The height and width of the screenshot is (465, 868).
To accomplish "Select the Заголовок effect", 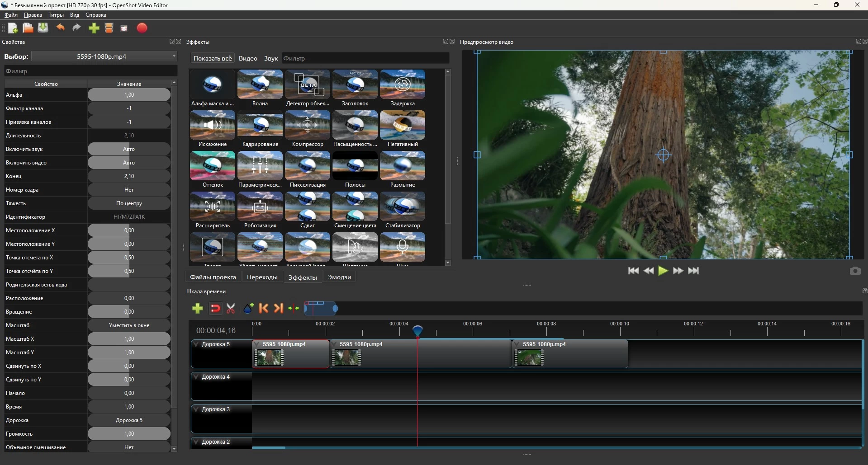I will [x=355, y=88].
